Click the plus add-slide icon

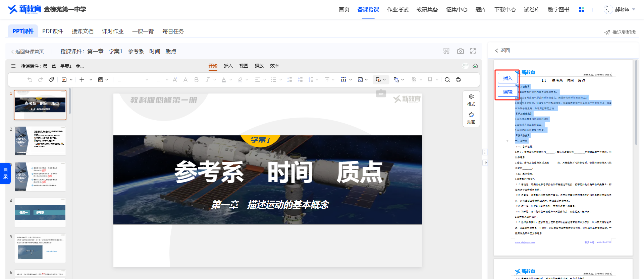82,80
